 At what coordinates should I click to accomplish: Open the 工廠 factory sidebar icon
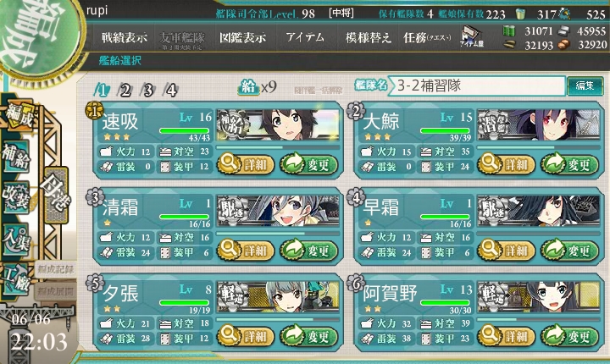coord(15,279)
